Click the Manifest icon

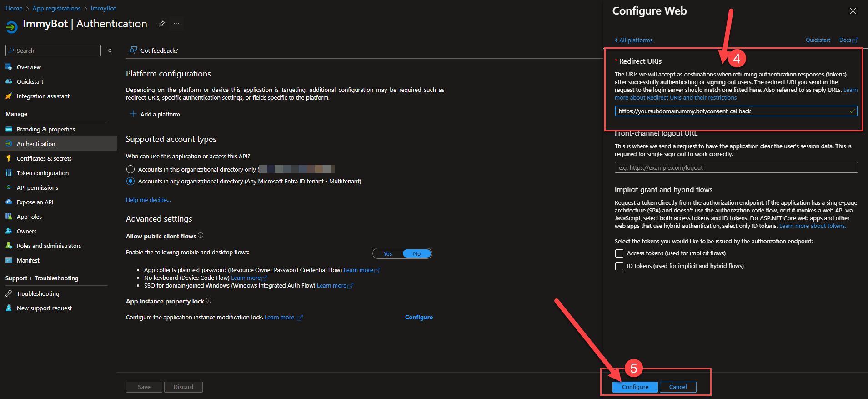tap(9, 260)
